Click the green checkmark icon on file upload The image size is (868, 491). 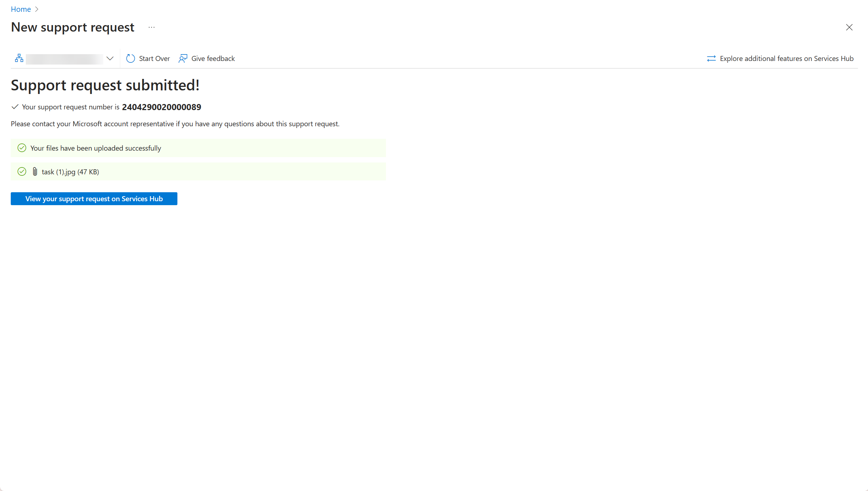(x=22, y=172)
